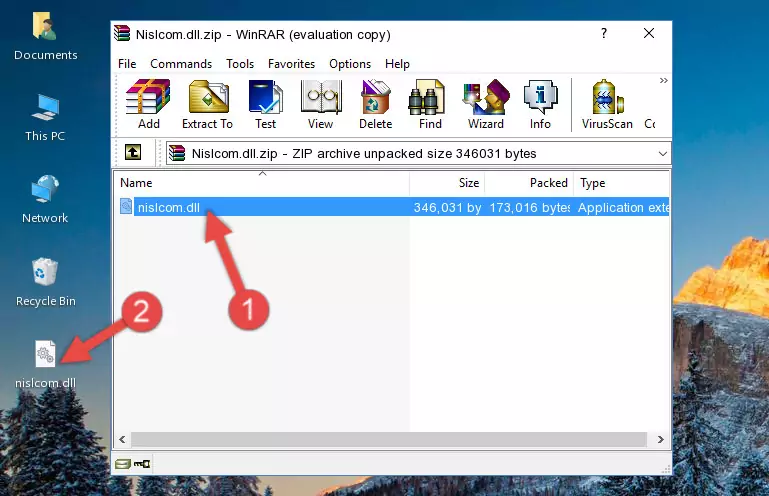The image size is (769, 496).
Task: Click the file icon beside nislcom.dll row
Action: click(126, 207)
